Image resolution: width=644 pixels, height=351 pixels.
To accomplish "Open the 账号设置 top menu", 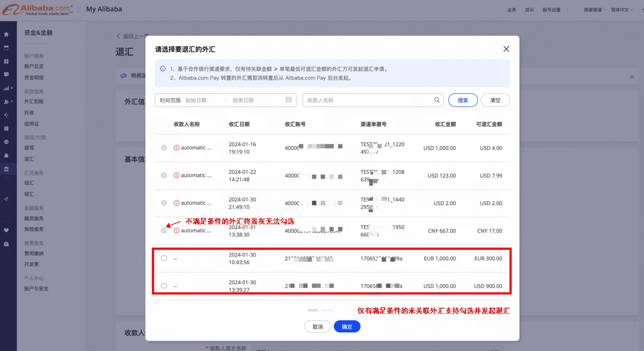I will coord(551,10).
